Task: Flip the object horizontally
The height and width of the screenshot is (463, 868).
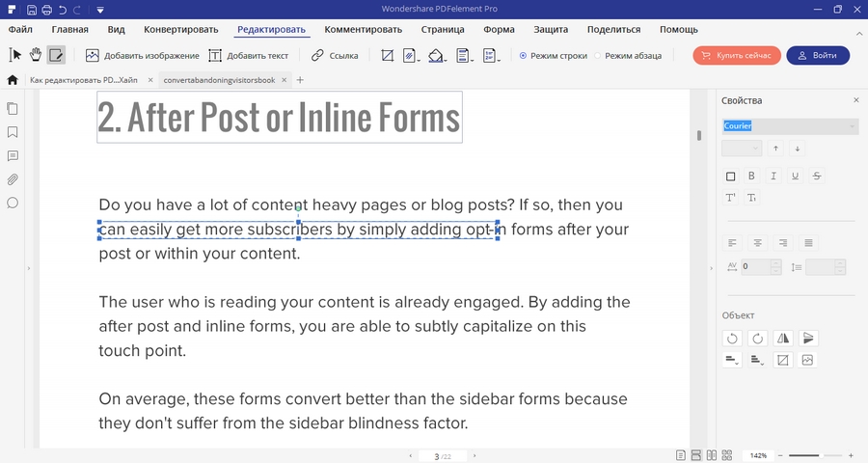Action: click(782, 338)
